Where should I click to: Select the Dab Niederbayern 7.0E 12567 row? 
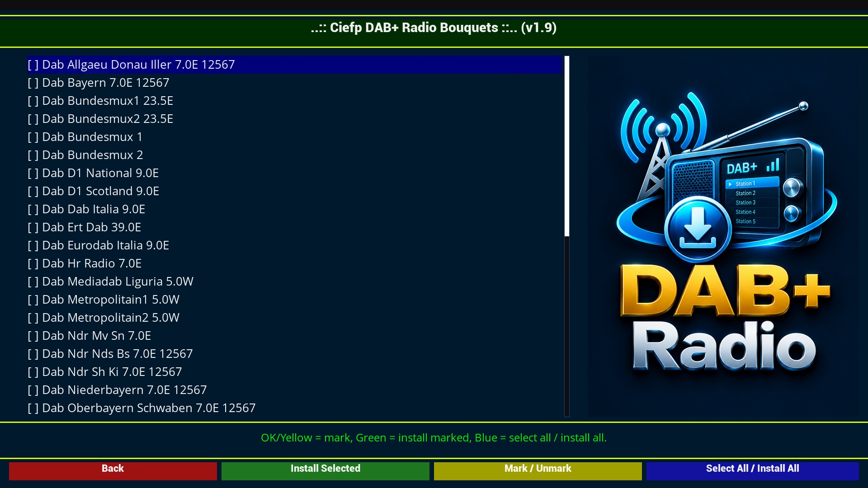tap(294, 390)
